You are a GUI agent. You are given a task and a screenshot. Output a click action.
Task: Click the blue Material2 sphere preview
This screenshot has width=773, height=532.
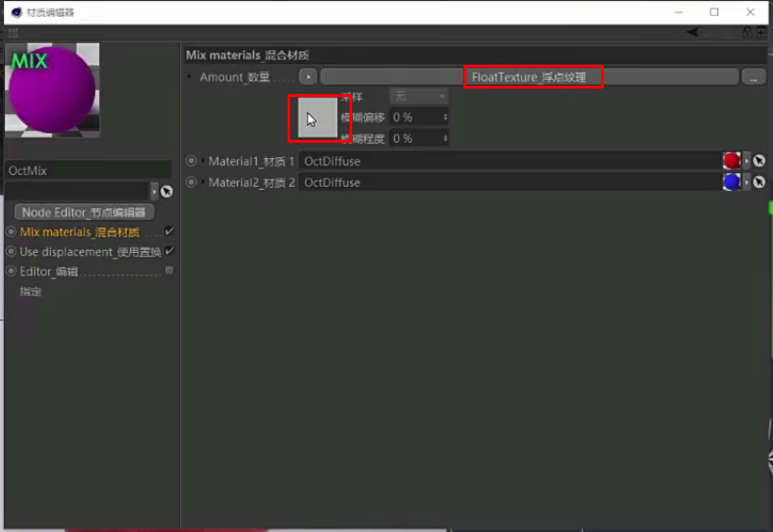731,182
